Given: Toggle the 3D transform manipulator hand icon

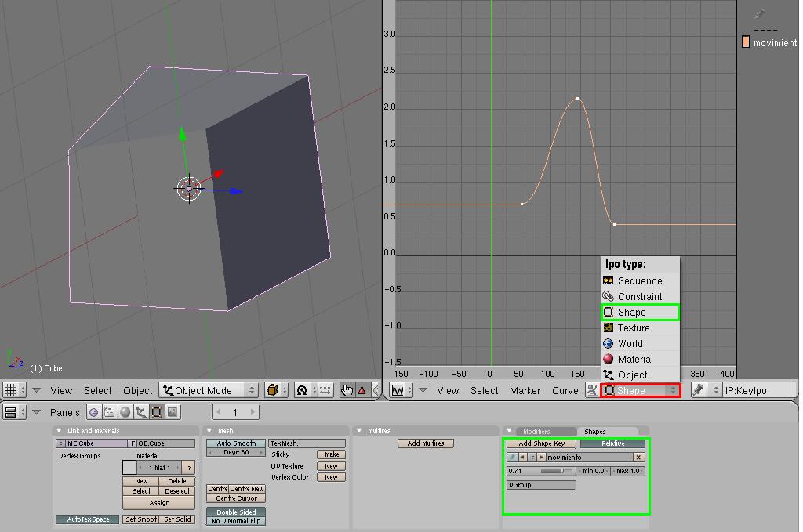Looking at the screenshot, I should (347, 390).
